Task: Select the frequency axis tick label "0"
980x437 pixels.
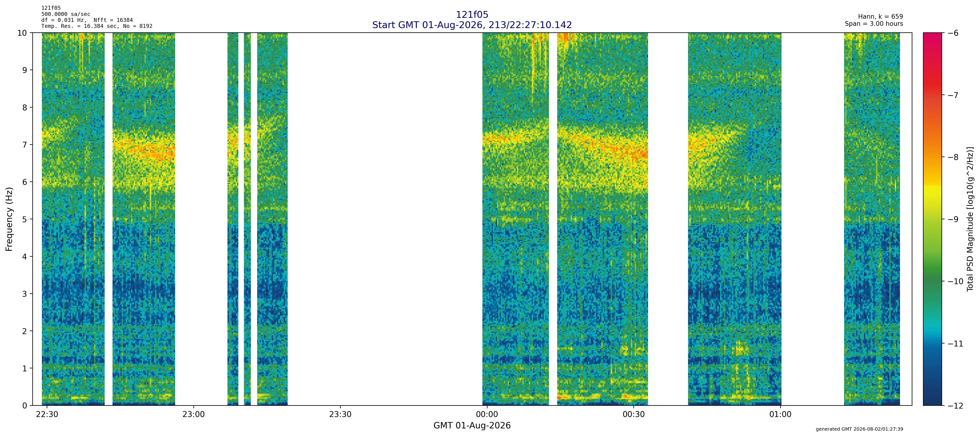Action: [25, 406]
